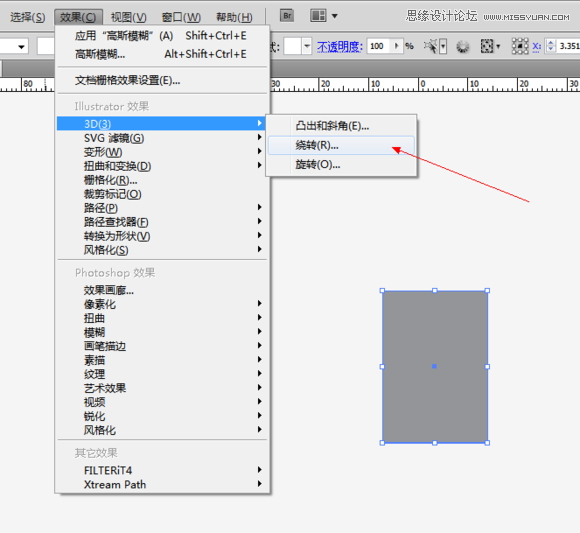
Task: Expand the 变形(W) submenu
Action: pos(162,152)
